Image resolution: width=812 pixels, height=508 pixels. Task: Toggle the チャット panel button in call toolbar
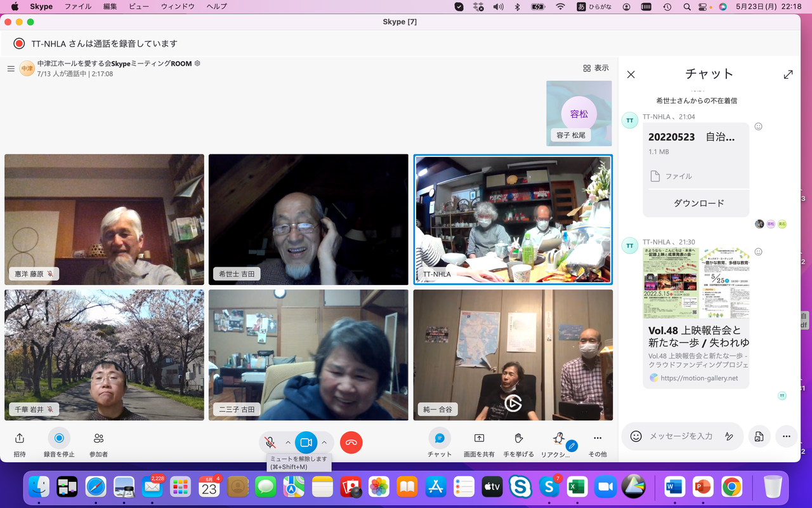click(439, 438)
